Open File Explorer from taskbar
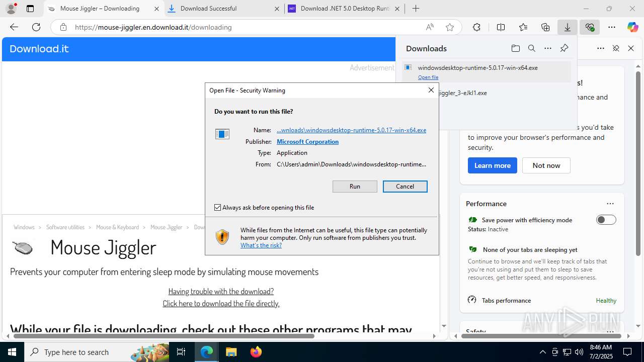Viewport: 644px width, 362px height. (231, 352)
